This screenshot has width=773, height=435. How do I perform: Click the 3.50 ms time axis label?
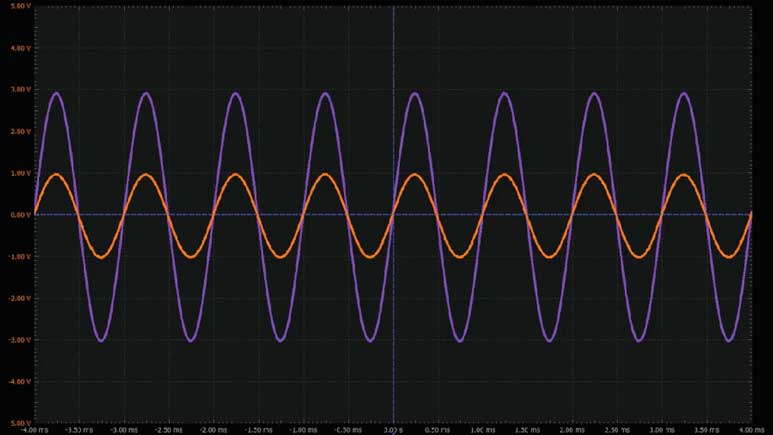(x=706, y=430)
